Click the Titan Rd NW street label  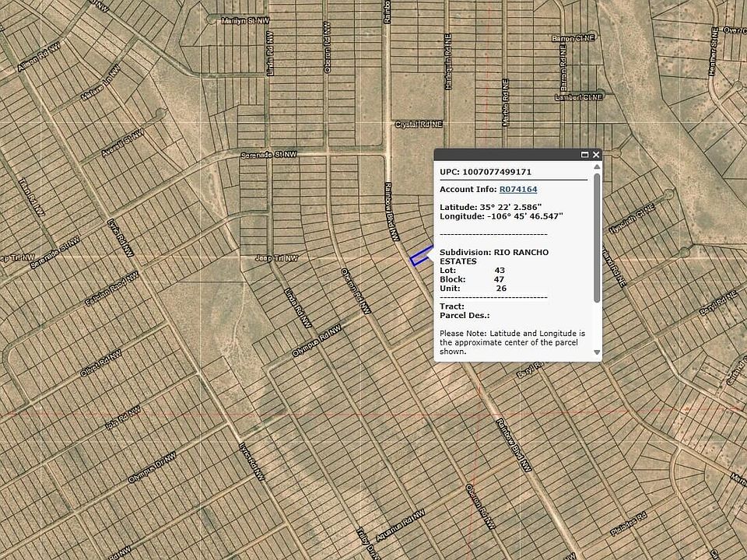(x=31, y=197)
